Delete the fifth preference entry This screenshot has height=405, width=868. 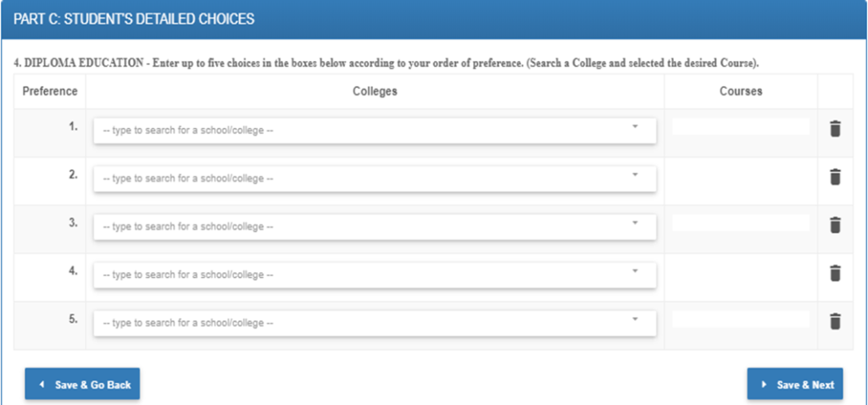click(835, 321)
